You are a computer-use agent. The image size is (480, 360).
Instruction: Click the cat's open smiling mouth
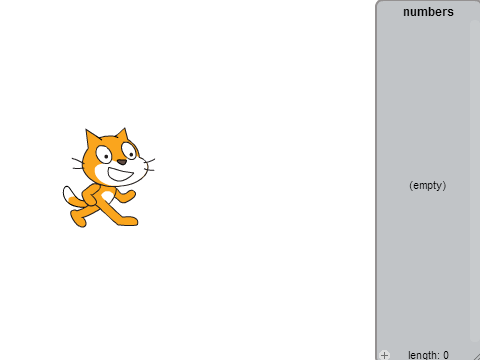pyautogui.click(x=120, y=174)
